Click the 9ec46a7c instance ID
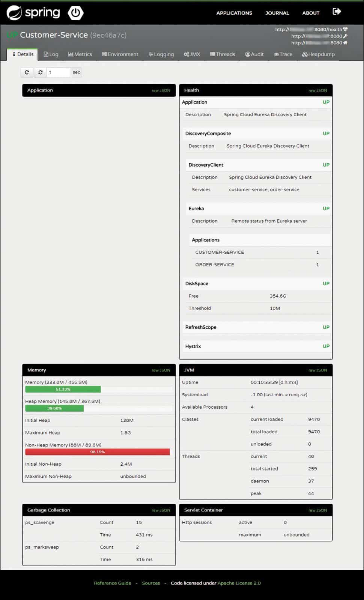This screenshot has height=600, width=364. tap(108, 35)
